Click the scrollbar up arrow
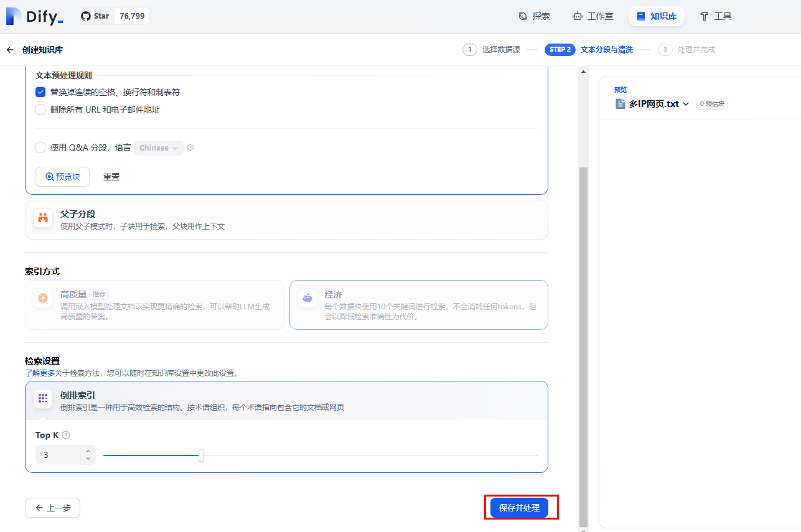Image resolution: width=801 pixels, height=532 pixels. [x=583, y=71]
